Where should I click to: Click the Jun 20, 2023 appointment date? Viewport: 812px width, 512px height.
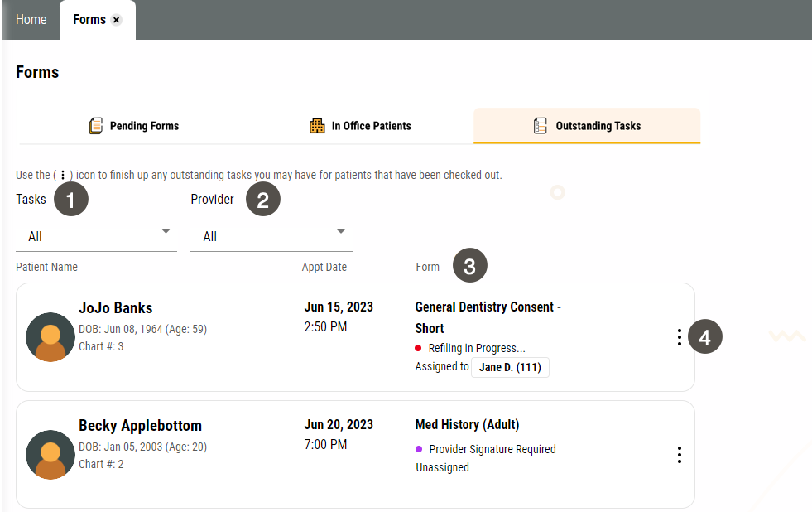[x=339, y=424]
